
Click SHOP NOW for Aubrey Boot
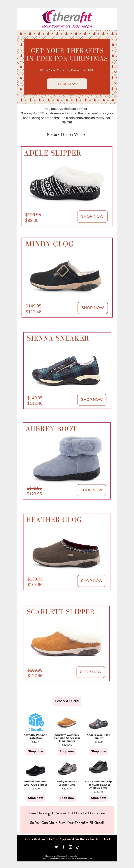(91, 490)
